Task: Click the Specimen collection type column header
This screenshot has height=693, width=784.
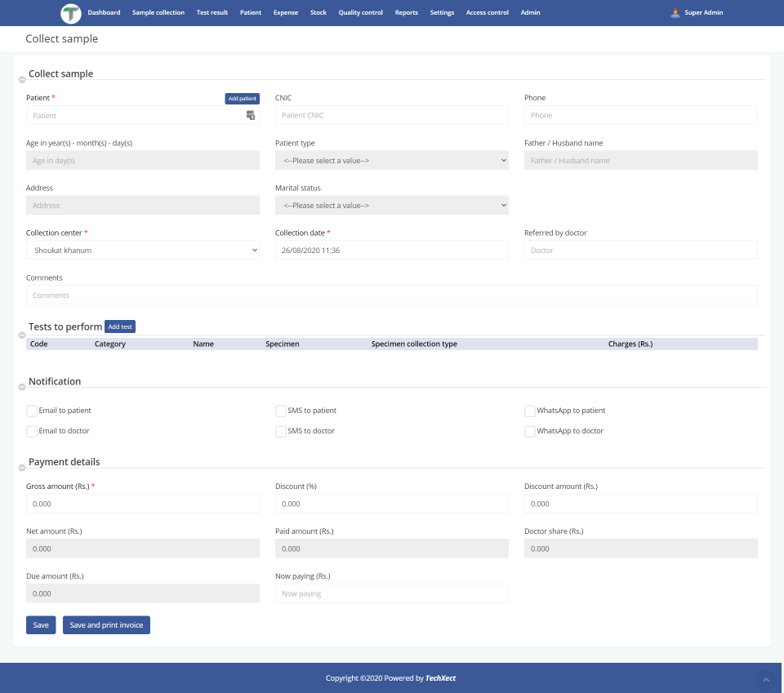Action: (414, 344)
